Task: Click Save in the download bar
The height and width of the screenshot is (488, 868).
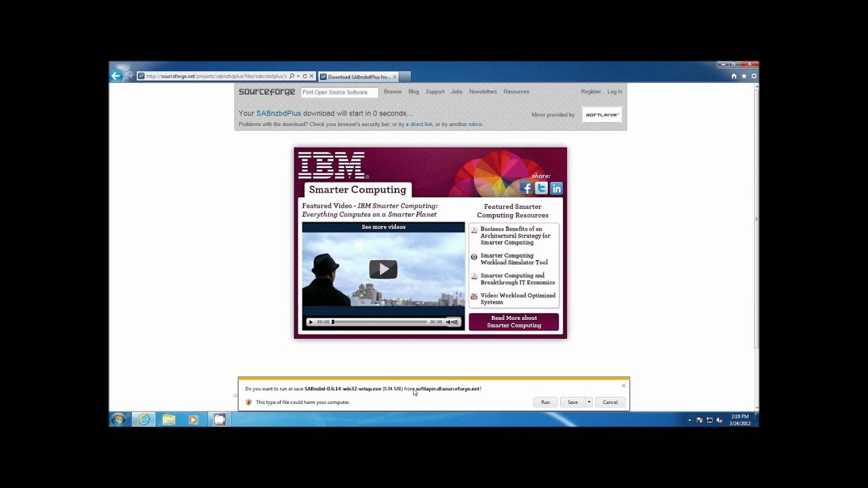Action: pos(572,402)
